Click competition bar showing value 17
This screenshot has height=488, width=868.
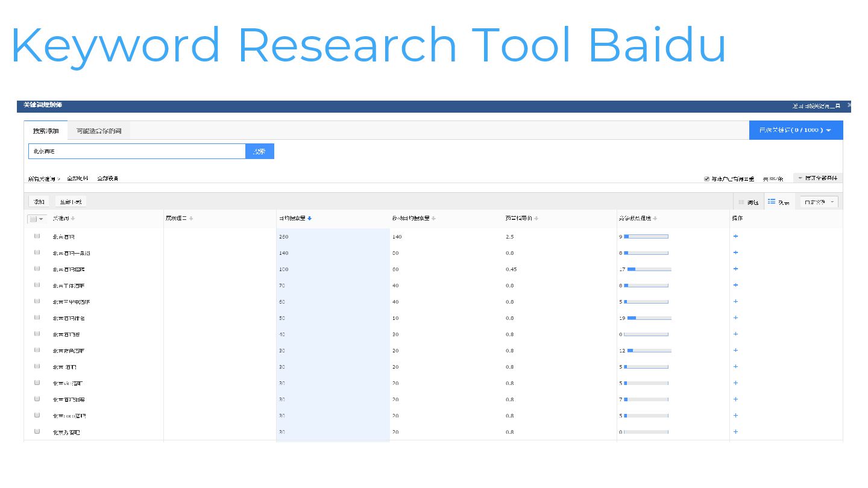click(649, 269)
